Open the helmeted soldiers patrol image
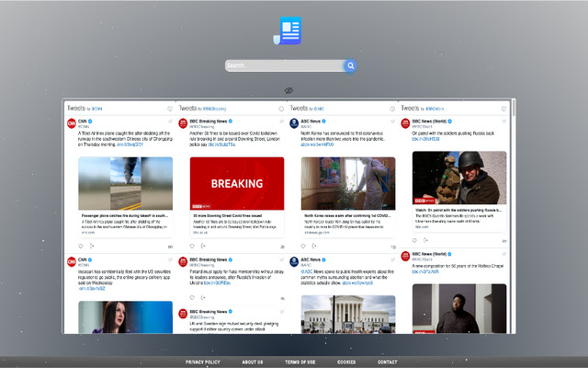The image size is (588, 368). click(459, 178)
